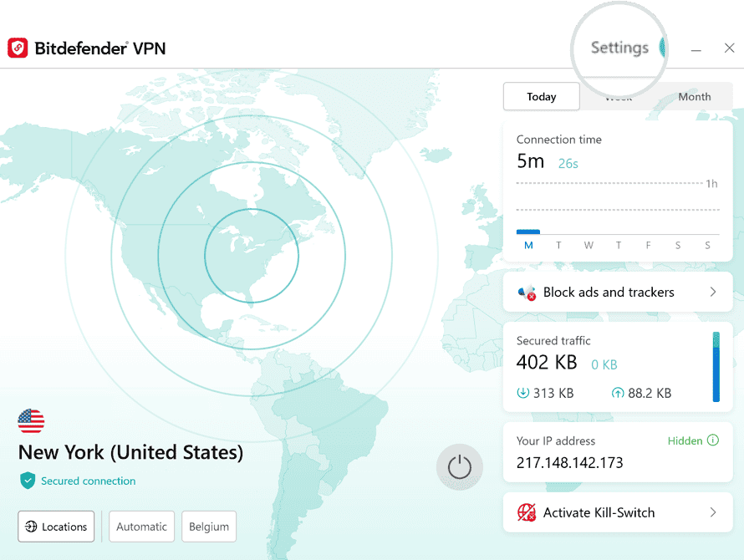The height and width of the screenshot is (560, 744).
Task: Expand Block ads and trackers chevron
Action: (x=713, y=292)
